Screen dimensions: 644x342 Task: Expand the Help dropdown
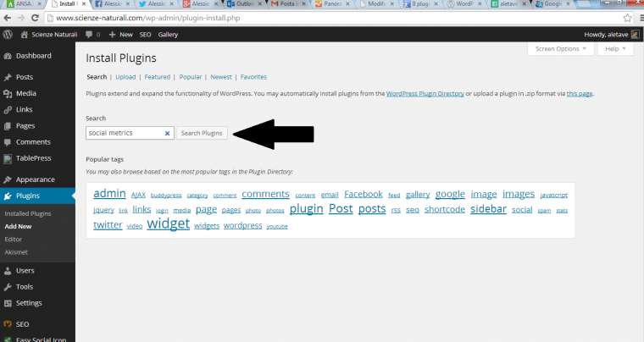coord(615,49)
